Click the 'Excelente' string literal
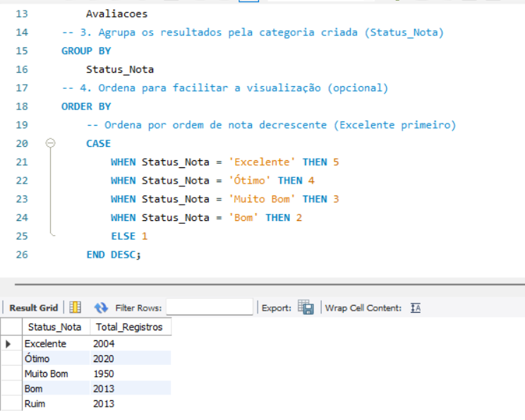This screenshot has height=420, width=525. point(262,162)
